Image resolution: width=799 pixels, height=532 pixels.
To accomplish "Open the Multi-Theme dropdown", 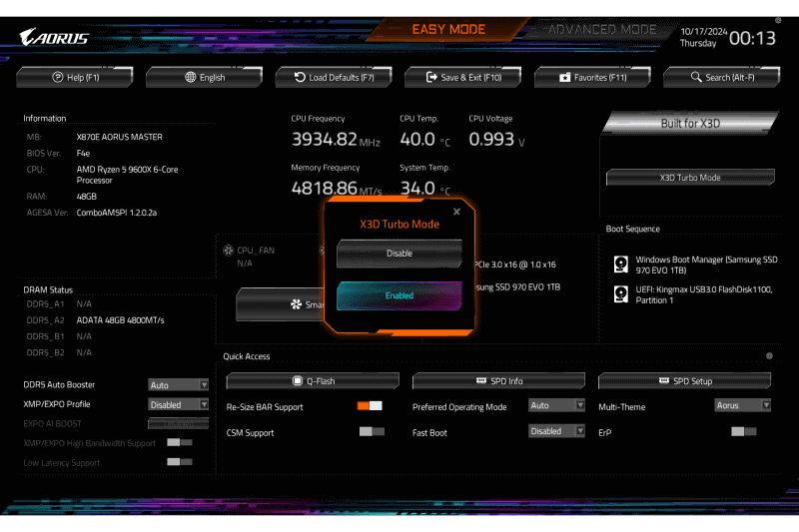I will 742,405.
